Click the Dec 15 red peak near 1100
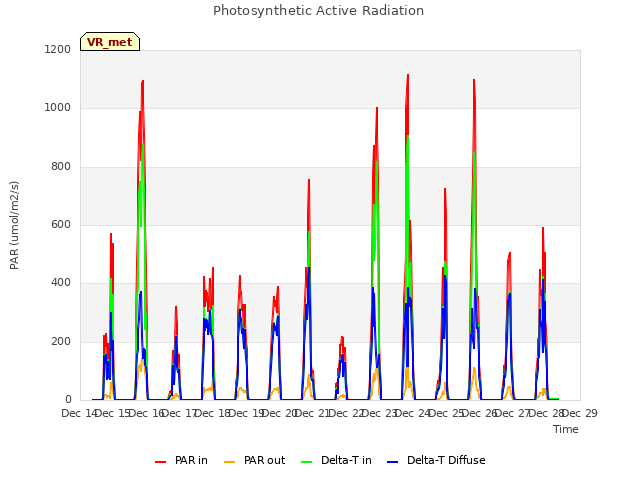The width and height of the screenshot is (640, 480). 142,81
